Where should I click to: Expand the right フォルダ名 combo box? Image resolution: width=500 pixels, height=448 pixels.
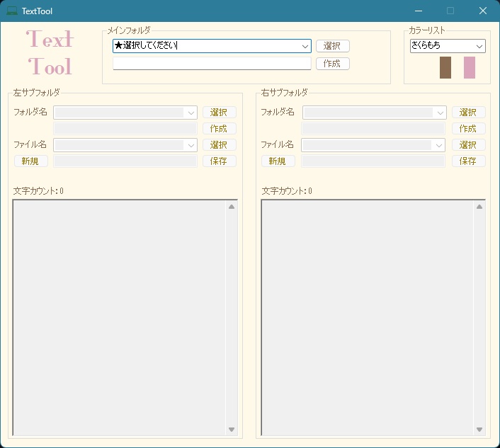(440, 113)
